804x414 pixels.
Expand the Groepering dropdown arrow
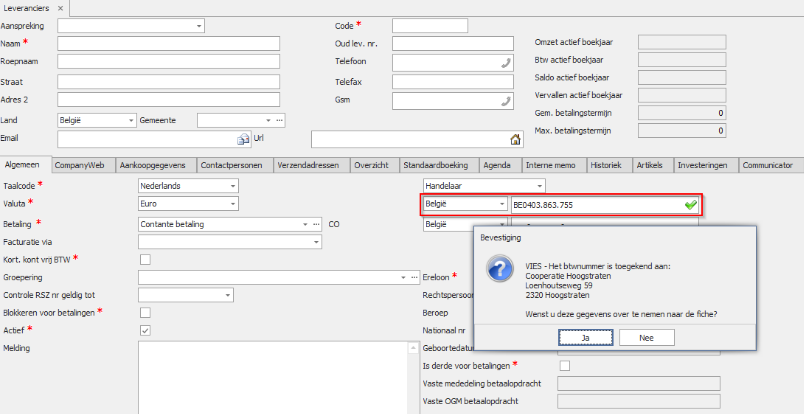tap(404, 278)
